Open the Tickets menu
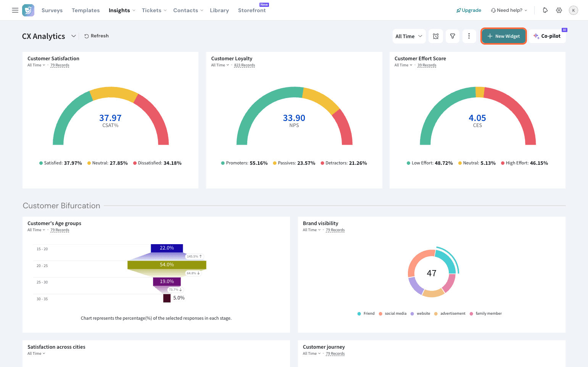The height and width of the screenshot is (367, 588). 154,10
